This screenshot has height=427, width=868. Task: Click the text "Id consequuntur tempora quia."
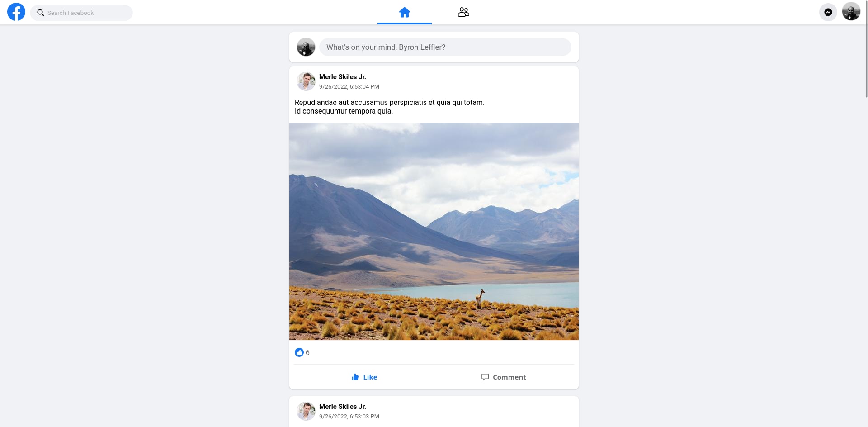[344, 111]
